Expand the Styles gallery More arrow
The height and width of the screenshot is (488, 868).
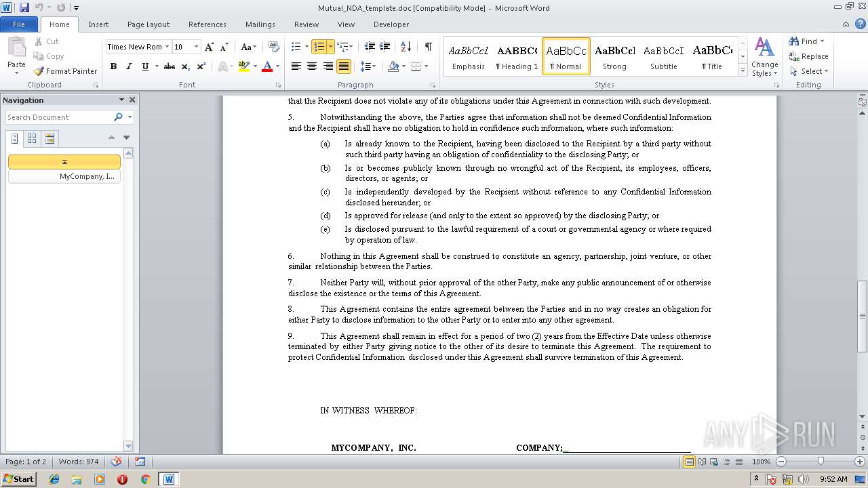[743, 70]
